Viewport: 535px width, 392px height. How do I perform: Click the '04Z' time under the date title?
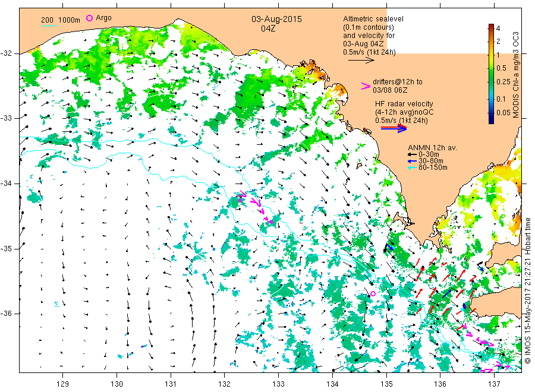click(268, 29)
